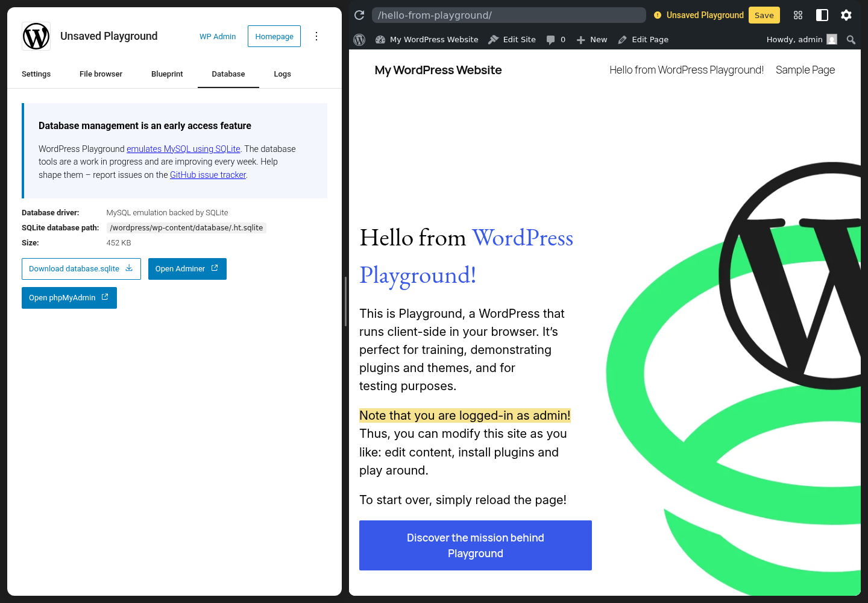Click the Homepage button
This screenshot has height=603, width=868.
(x=274, y=36)
